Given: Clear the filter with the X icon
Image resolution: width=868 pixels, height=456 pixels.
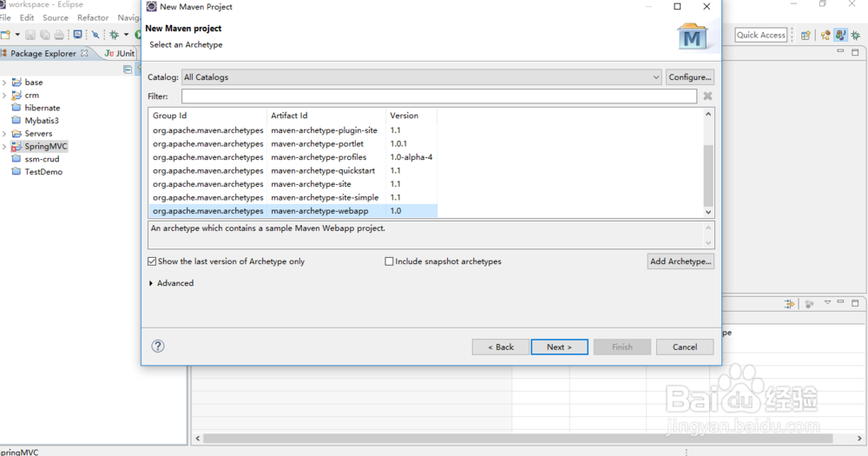Looking at the screenshot, I should (x=707, y=96).
